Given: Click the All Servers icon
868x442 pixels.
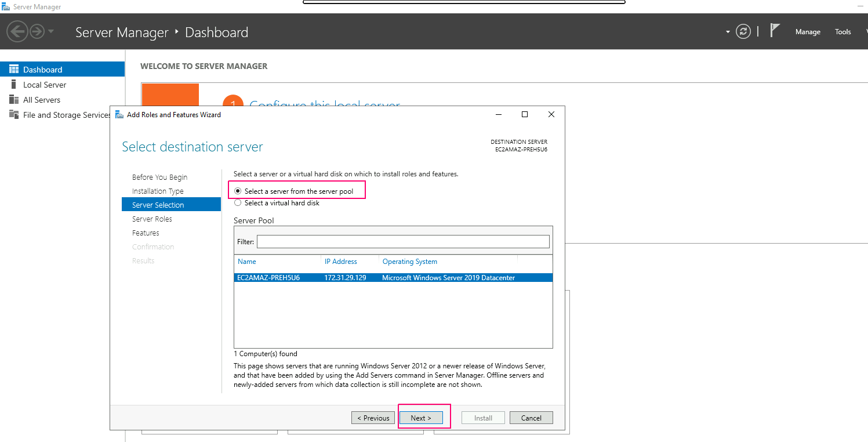Looking at the screenshot, I should pyautogui.click(x=14, y=100).
